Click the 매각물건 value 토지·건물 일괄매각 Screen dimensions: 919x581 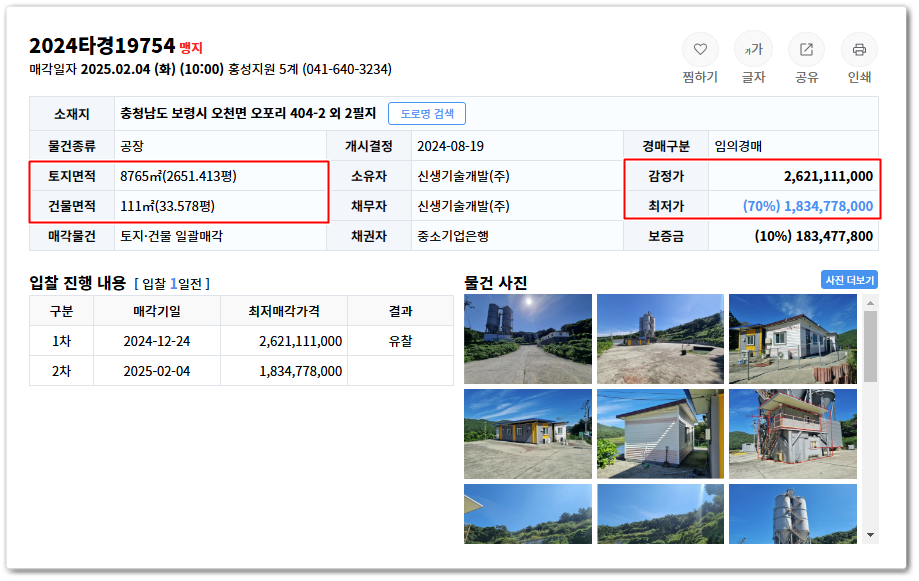(172, 236)
